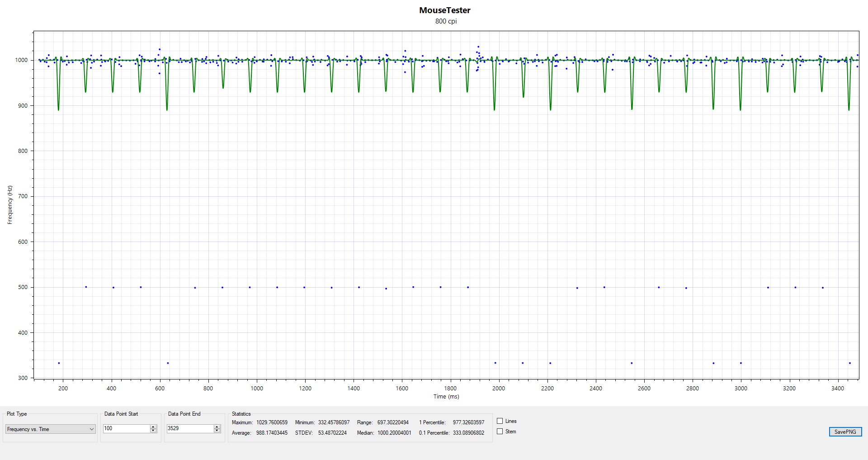868x460 pixels.
Task: Decrease Data Point End with down arrow
Action: (x=217, y=431)
